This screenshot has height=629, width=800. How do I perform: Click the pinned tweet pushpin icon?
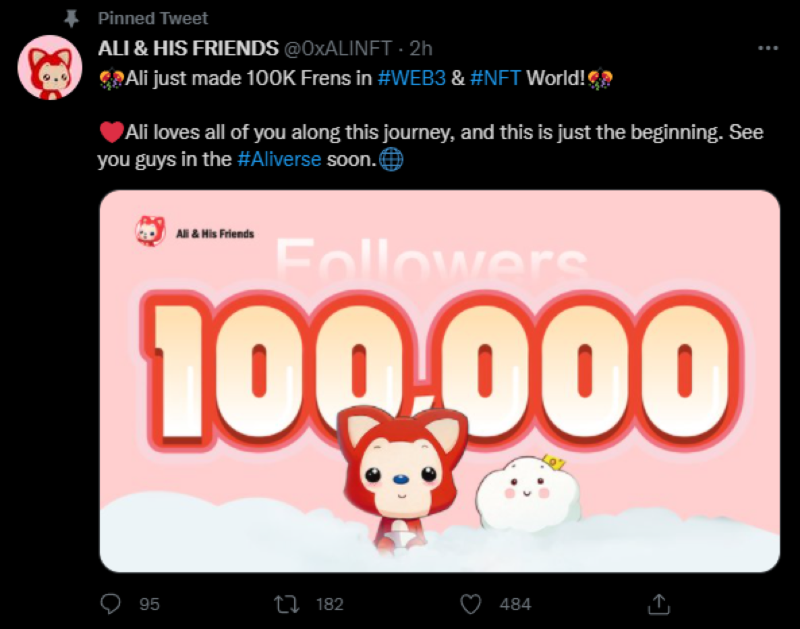pyautogui.click(x=71, y=19)
